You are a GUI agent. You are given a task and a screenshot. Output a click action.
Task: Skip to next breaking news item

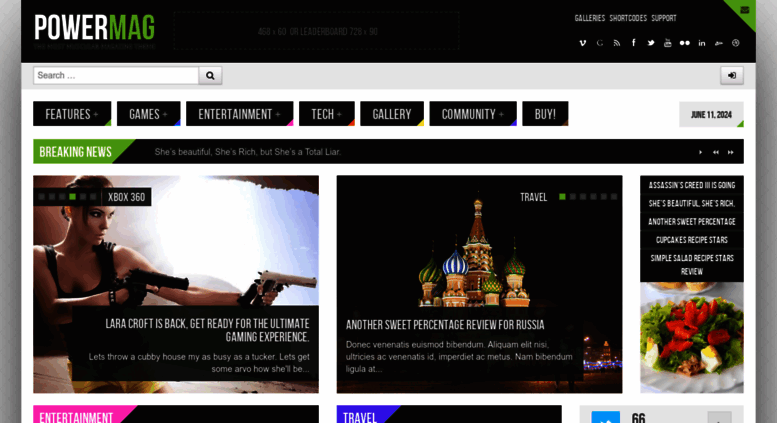[x=730, y=152]
